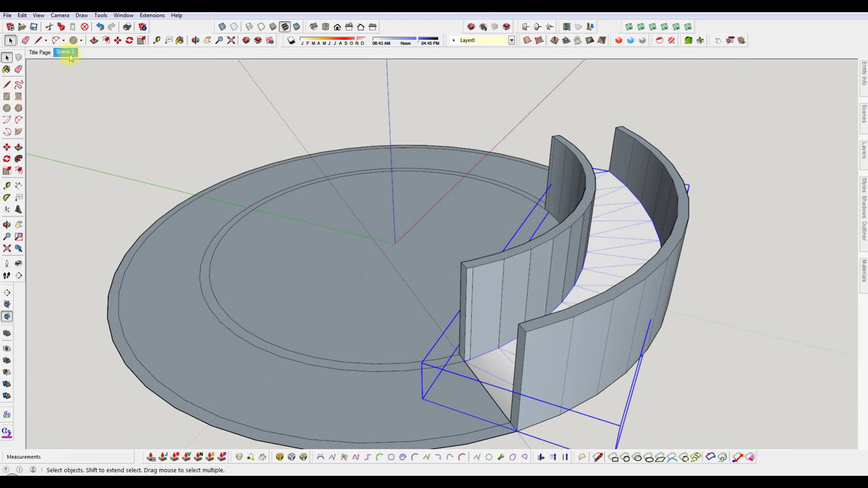Image resolution: width=868 pixels, height=488 pixels.
Task: Open the File menu
Action: click(7, 15)
